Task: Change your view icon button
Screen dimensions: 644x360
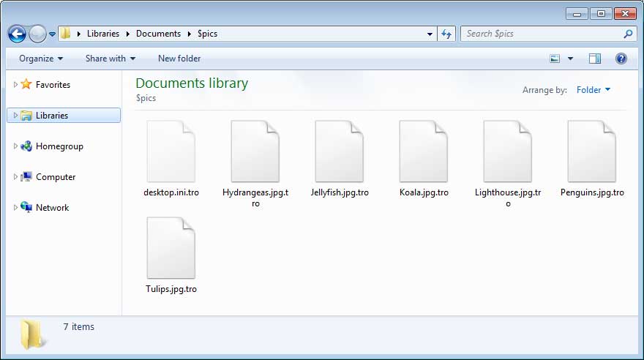Action: coord(555,59)
